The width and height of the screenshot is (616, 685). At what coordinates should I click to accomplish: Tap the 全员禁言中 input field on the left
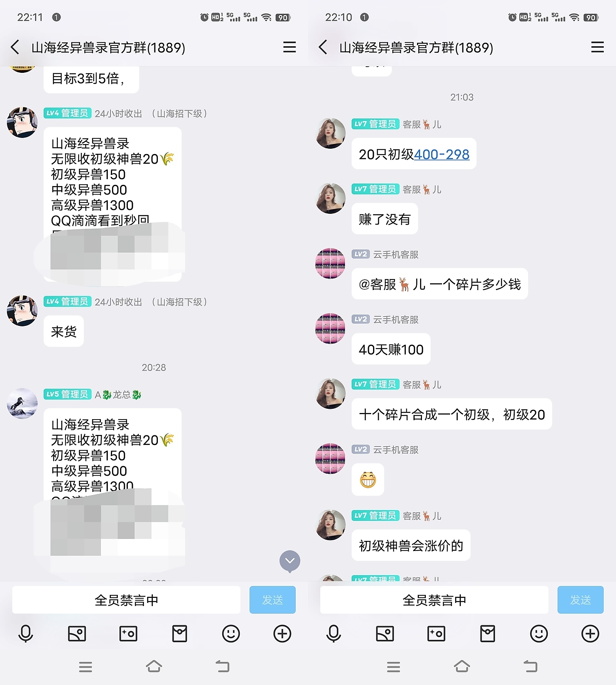tap(126, 600)
